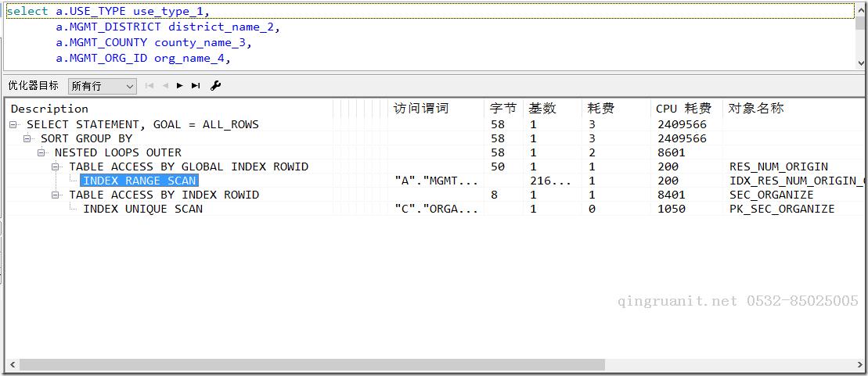Click the 基数 column header

point(542,109)
